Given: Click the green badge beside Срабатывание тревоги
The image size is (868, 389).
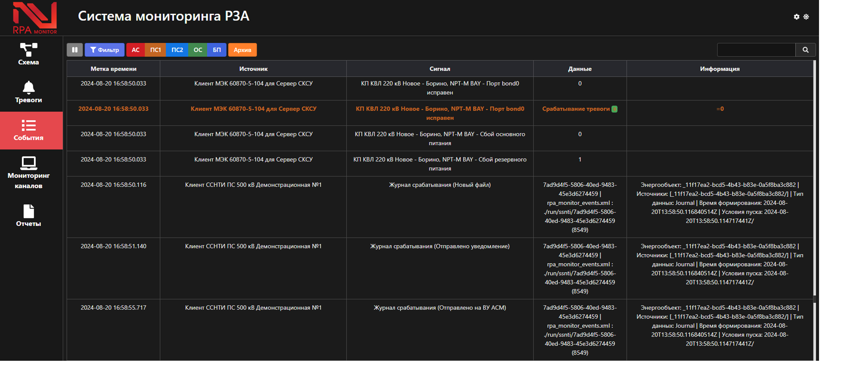Looking at the screenshot, I should click(614, 109).
